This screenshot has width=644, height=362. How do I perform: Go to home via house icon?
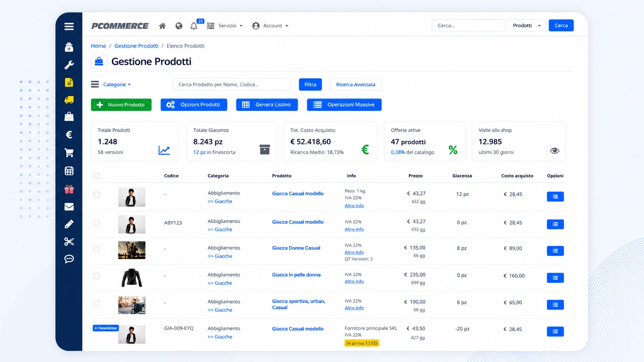tap(162, 26)
